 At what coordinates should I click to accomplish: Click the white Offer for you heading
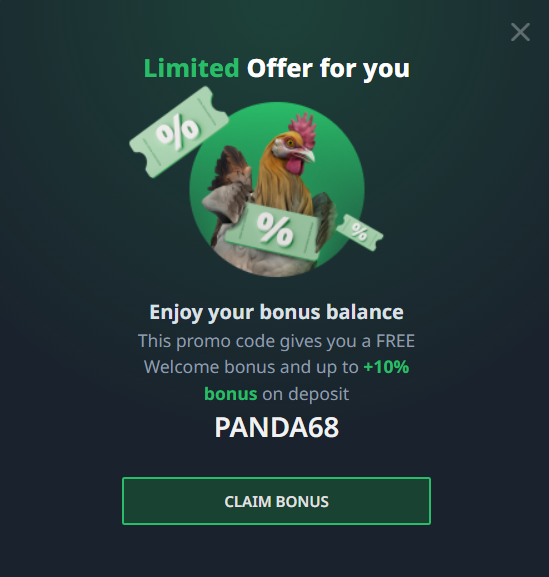point(328,68)
